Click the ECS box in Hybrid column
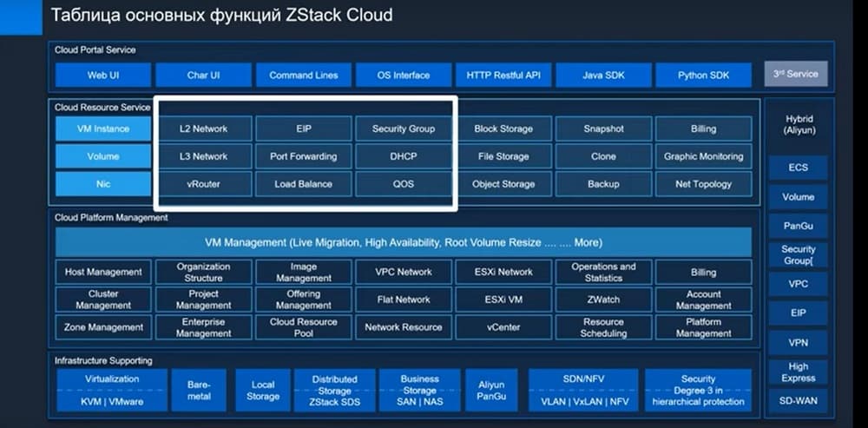 tap(799, 168)
